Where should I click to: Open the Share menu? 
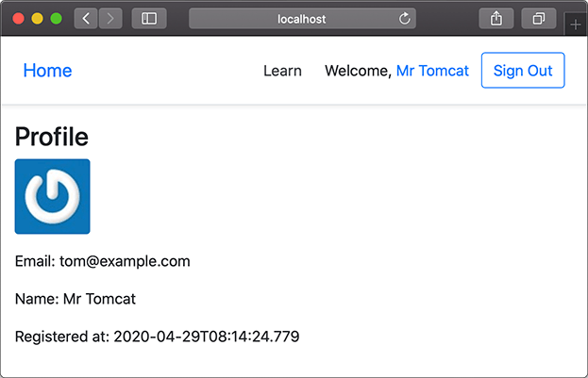click(496, 18)
